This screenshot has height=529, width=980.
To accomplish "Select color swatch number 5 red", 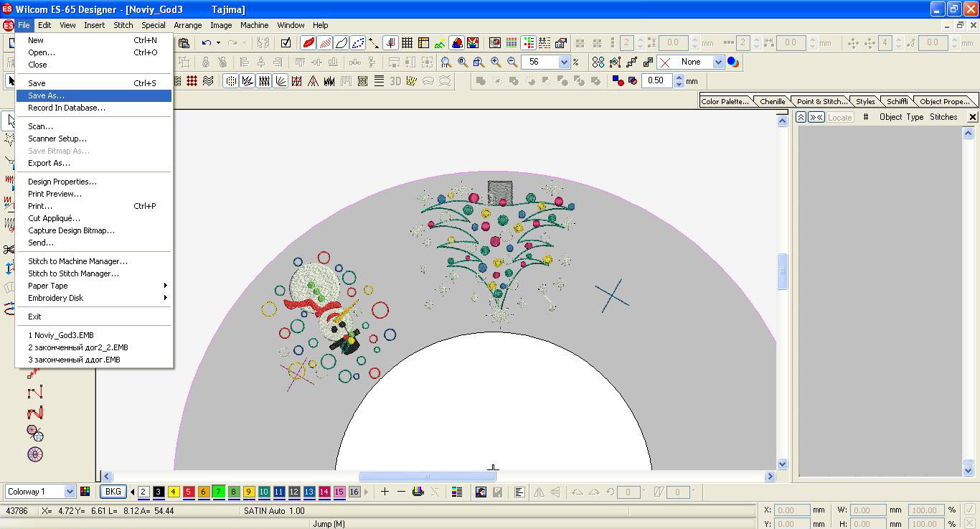I will [x=189, y=492].
